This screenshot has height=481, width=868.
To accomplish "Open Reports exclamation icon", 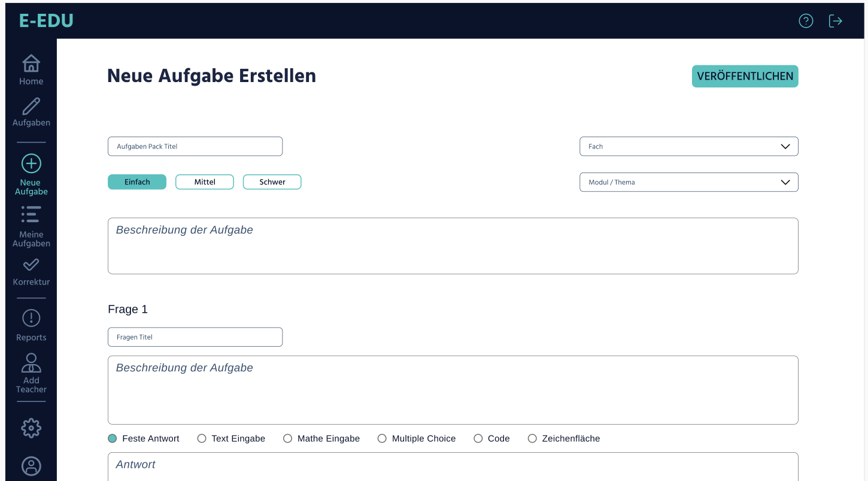I will point(31,318).
